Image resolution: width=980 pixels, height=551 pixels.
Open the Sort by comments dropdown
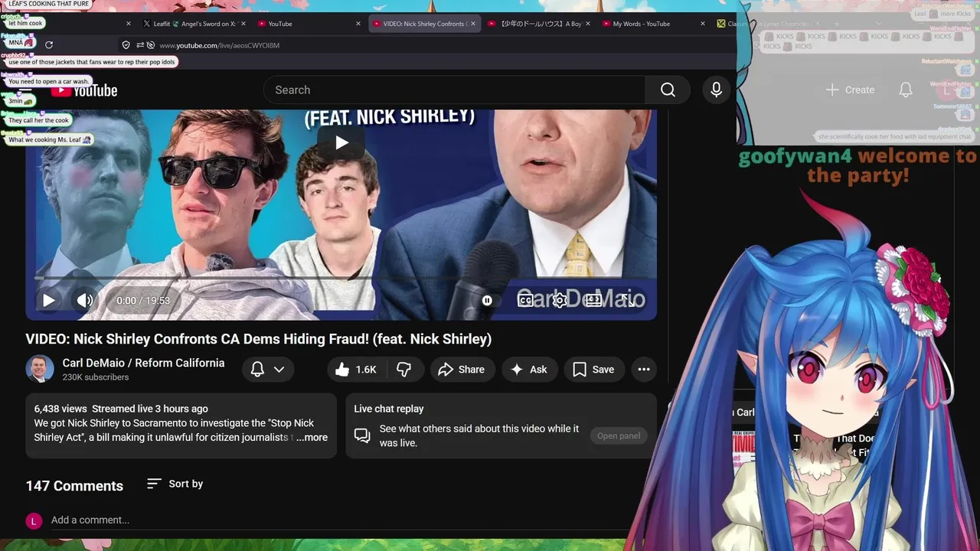coord(175,484)
